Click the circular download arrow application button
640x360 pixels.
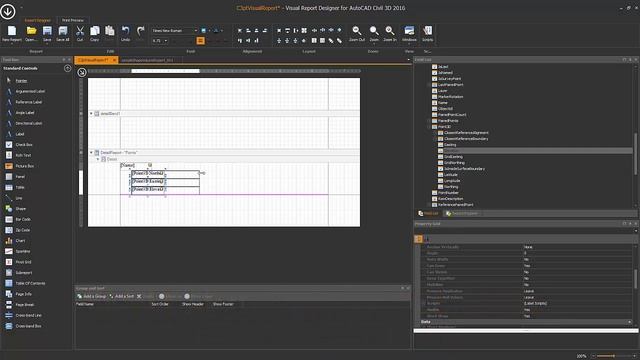[8, 11]
